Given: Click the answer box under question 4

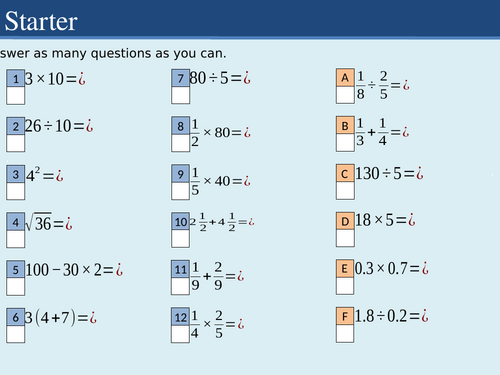Looking at the screenshot, I should (x=16, y=239).
